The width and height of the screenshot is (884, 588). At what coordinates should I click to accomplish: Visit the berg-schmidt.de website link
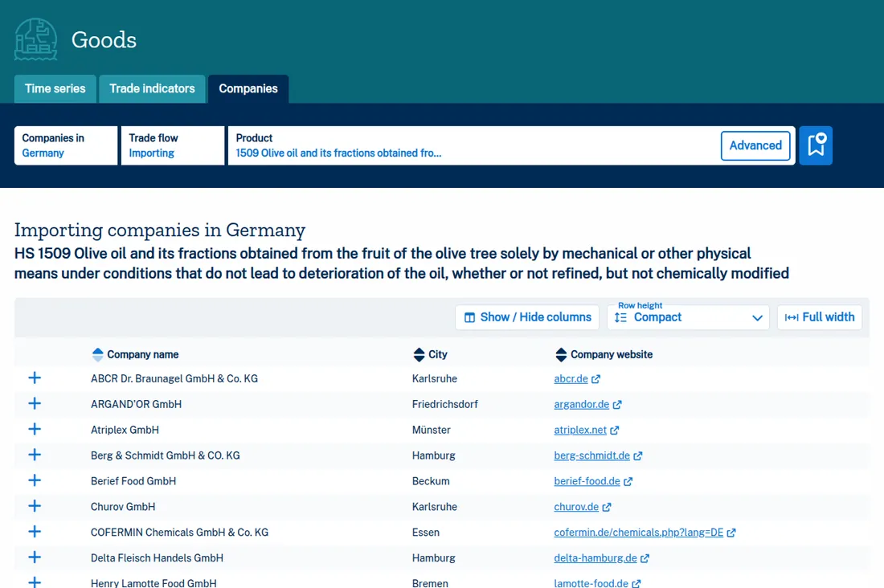pos(591,455)
